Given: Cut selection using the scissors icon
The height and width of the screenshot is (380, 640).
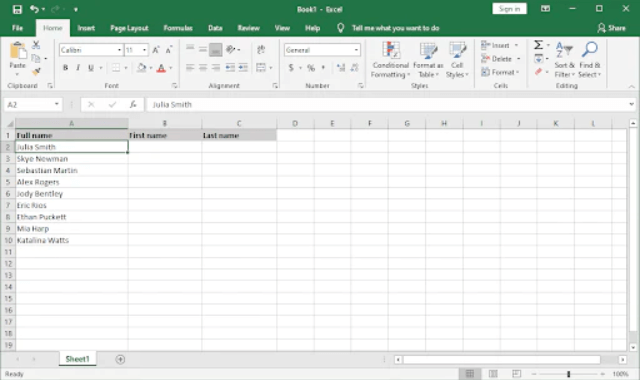Looking at the screenshot, I should pos(36,45).
